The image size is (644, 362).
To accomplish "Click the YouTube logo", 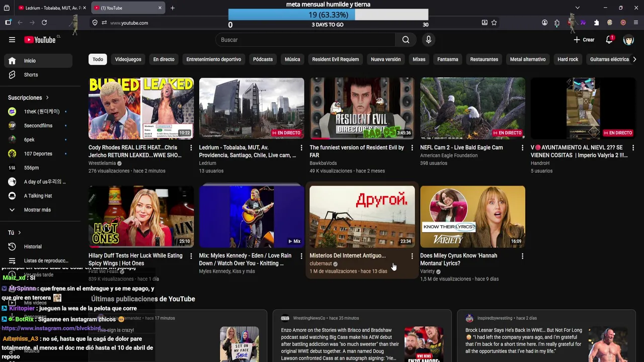I will tap(40, 40).
